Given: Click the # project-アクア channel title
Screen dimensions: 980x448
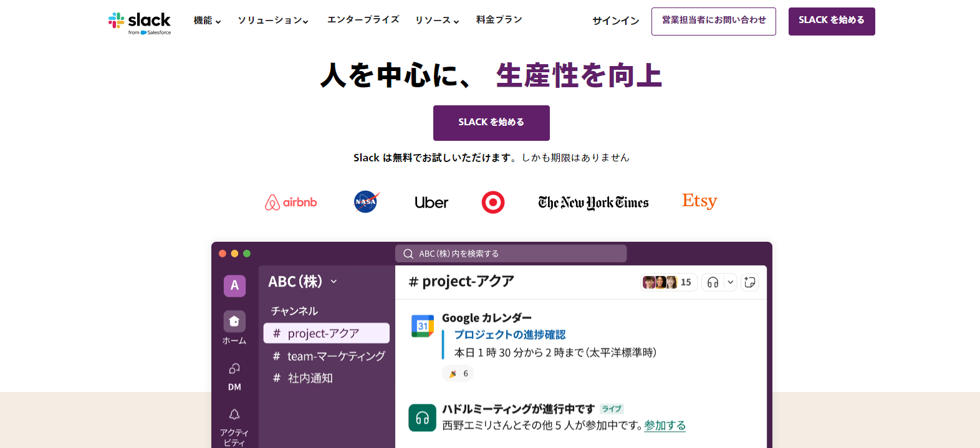Looking at the screenshot, I should click(461, 282).
